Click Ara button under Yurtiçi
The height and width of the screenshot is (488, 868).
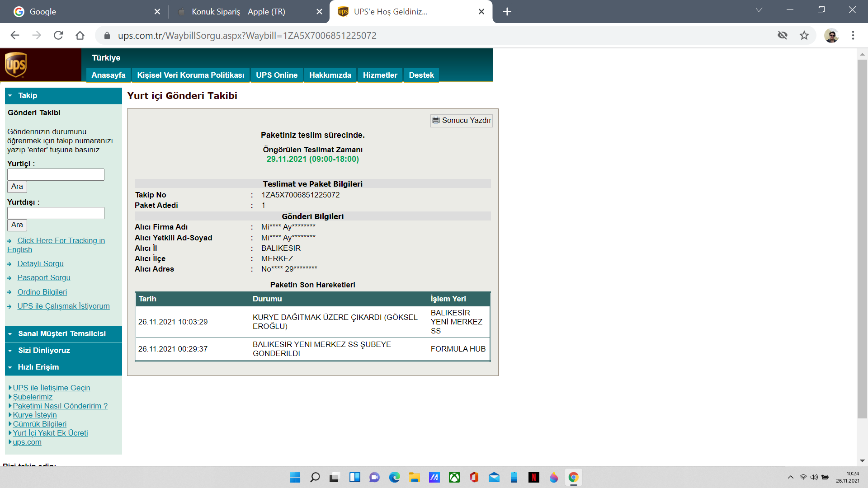coord(17,187)
